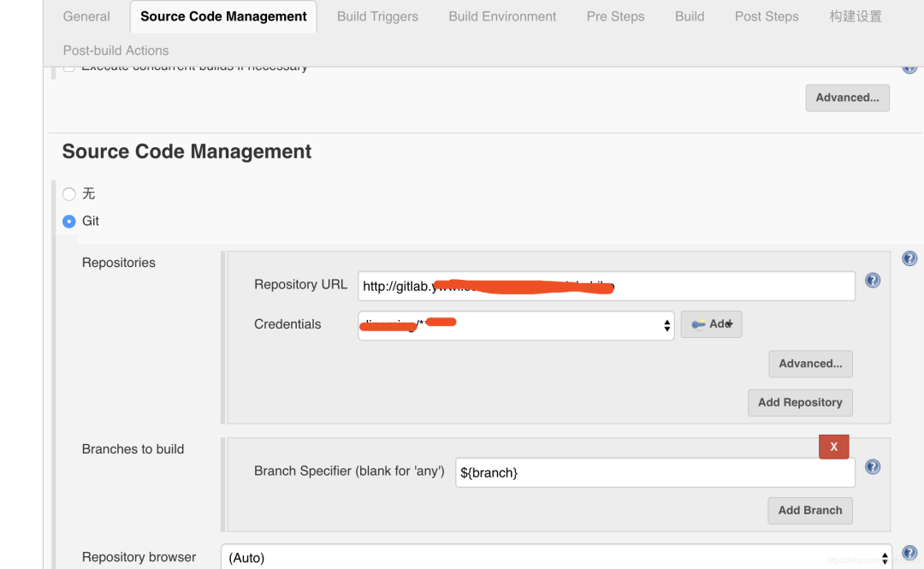This screenshot has width=924, height=569.
Task: Open help for the Repositories section
Action: 909,258
